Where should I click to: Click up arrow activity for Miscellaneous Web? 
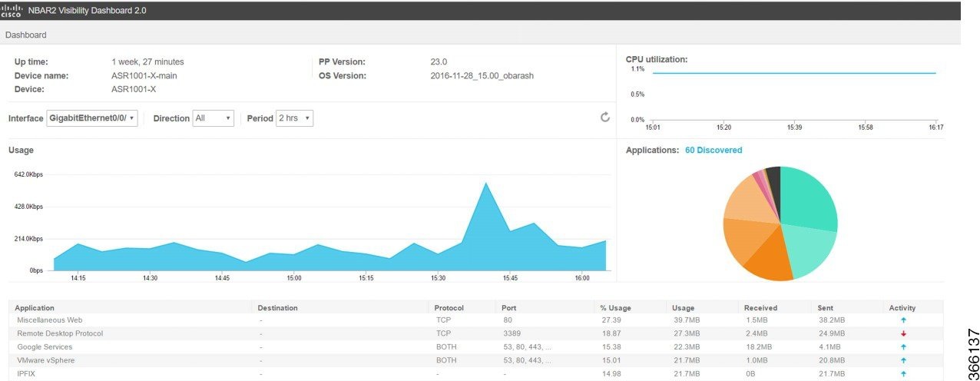(x=903, y=320)
